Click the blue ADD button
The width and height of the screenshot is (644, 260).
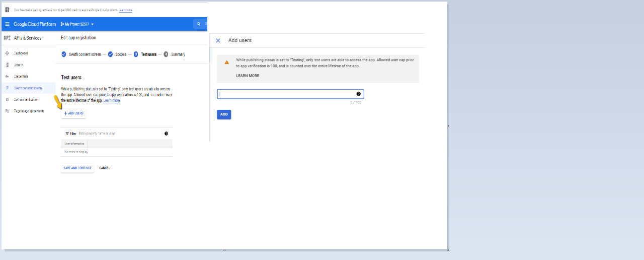[x=224, y=114]
